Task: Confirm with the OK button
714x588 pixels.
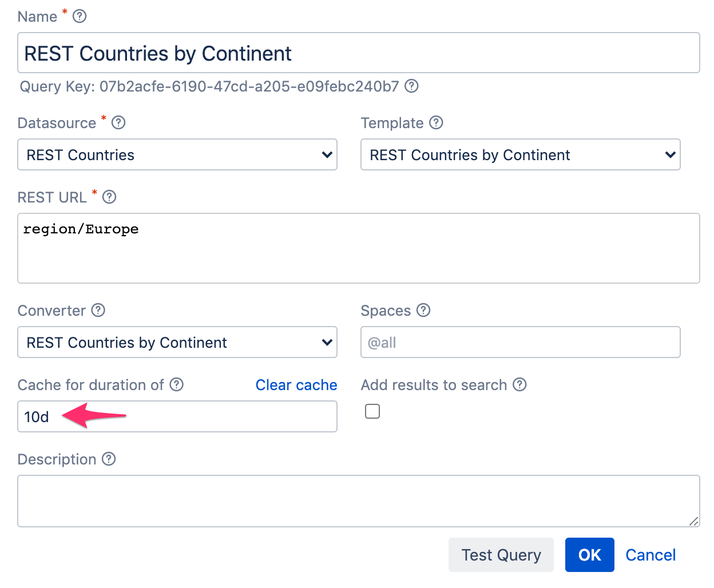Action: pyautogui.click(x=589, y=555)
